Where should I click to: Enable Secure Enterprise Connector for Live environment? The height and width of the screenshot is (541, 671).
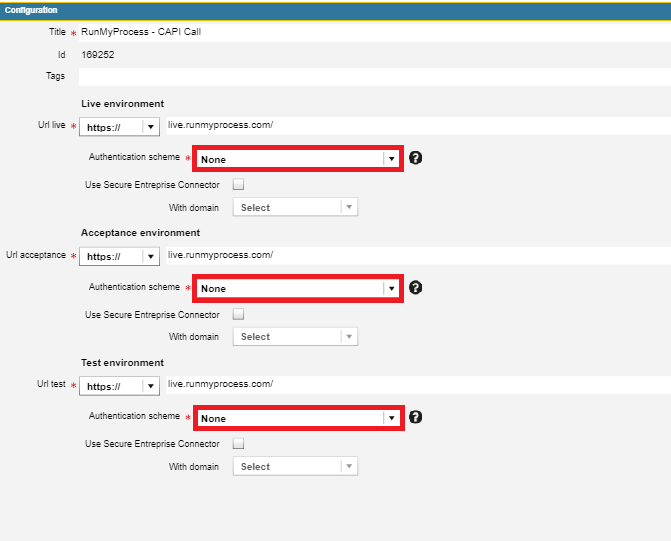pyautogui.click(x=238, y=185)
